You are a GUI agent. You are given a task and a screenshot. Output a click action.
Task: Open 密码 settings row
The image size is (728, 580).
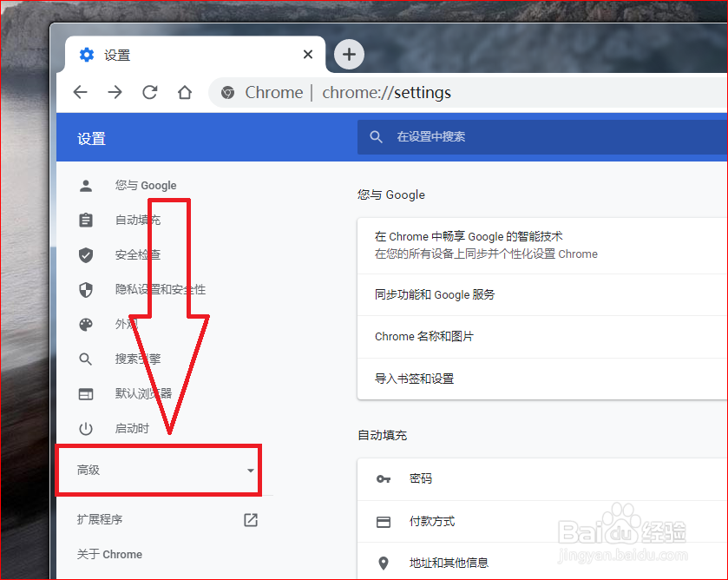[542, 479]
